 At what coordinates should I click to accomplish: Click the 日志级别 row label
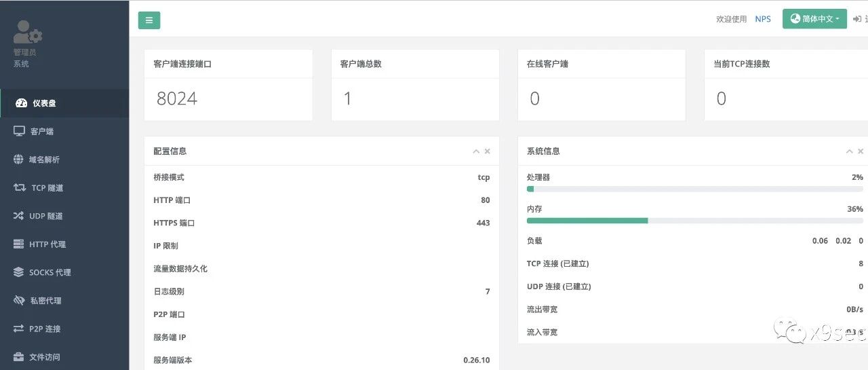[x=169, y=291]
